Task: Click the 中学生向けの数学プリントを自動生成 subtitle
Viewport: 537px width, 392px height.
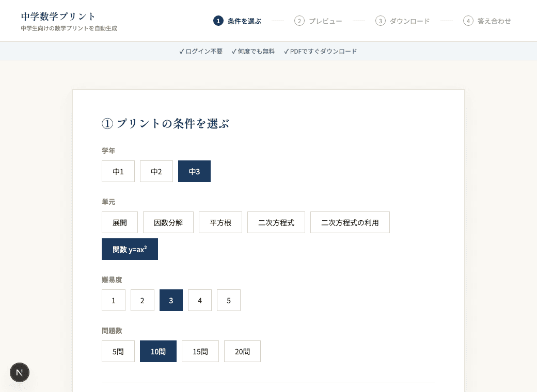Action: 69,28
